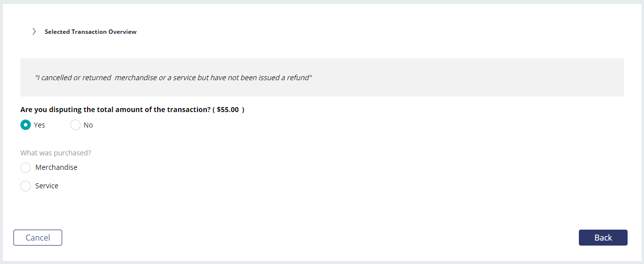Expand the Selected Transaction Overview chevron
The height and width of the screenshot is (264, 644).
click(x=34, y=31)
